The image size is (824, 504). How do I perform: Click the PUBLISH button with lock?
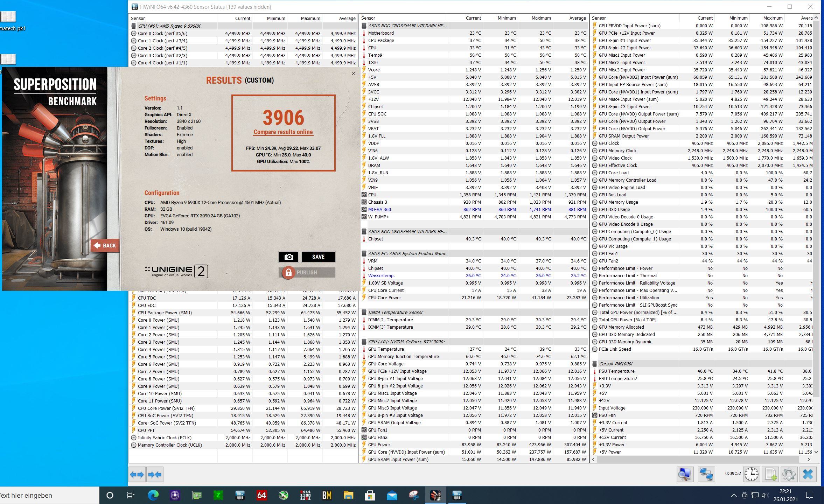tap(307, 273)
